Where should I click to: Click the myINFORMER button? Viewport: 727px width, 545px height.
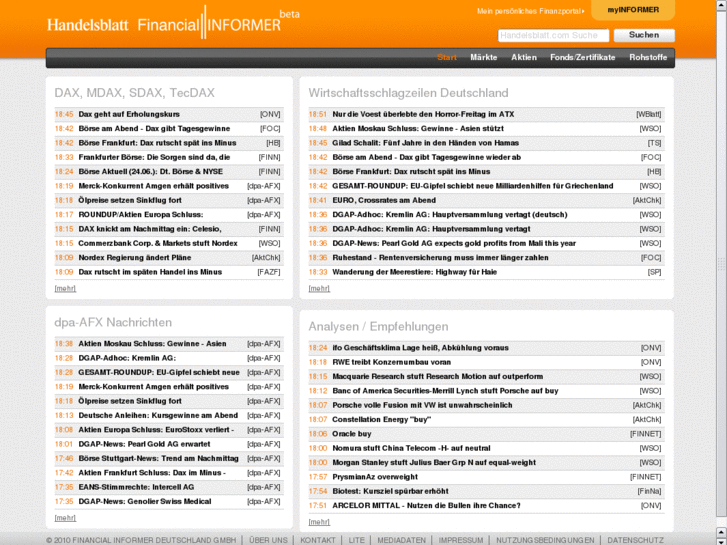coord(633,10)
